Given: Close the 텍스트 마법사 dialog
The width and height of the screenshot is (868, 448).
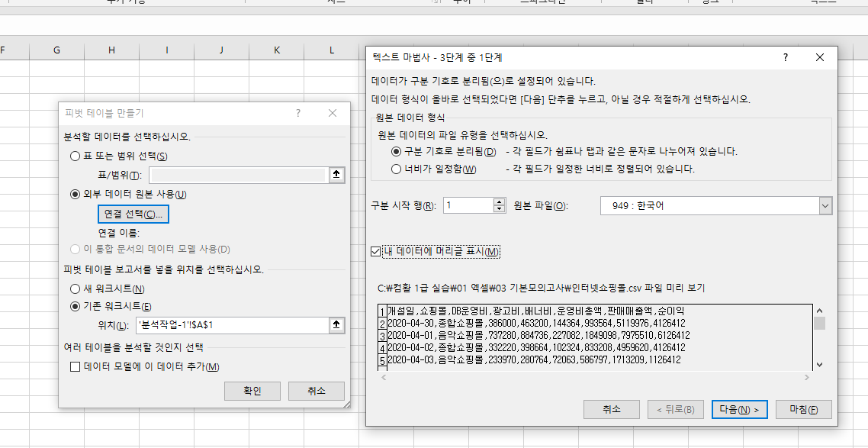Looking at the screenshot, I should 820,57.
